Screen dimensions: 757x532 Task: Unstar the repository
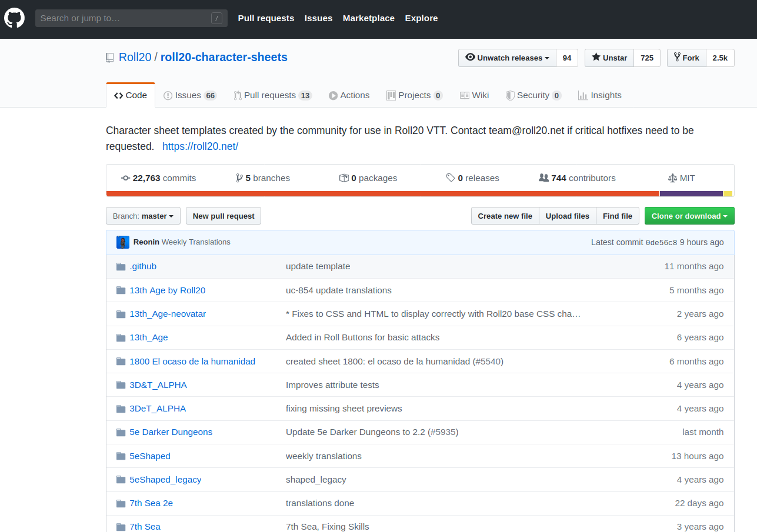(609, 58)
